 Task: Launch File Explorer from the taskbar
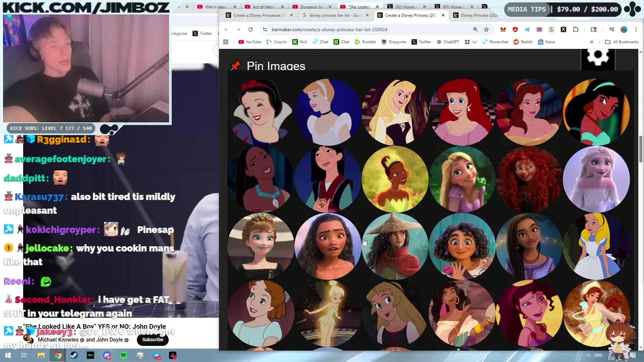(41, 355)
